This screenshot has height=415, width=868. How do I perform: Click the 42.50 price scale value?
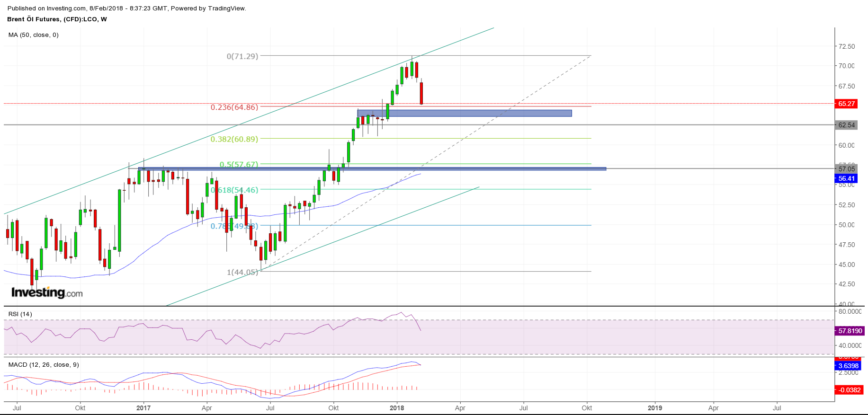pyautogui.click(x=847, y=284)
